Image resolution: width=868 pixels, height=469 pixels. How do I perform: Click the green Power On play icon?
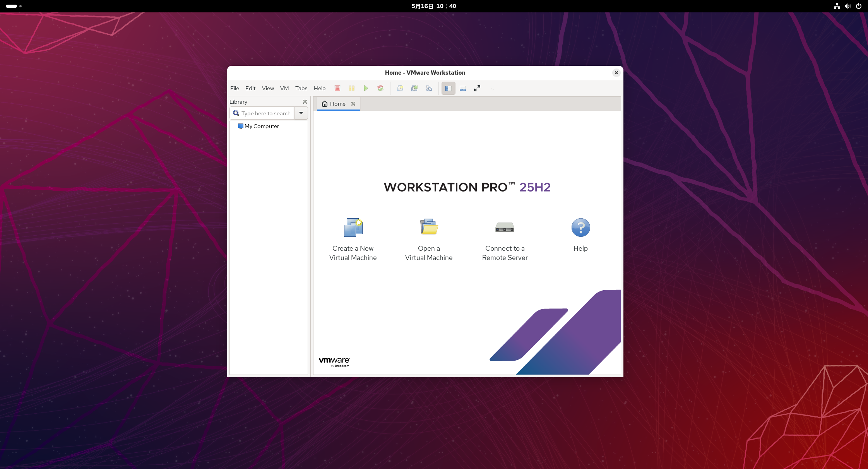(366, 88)
